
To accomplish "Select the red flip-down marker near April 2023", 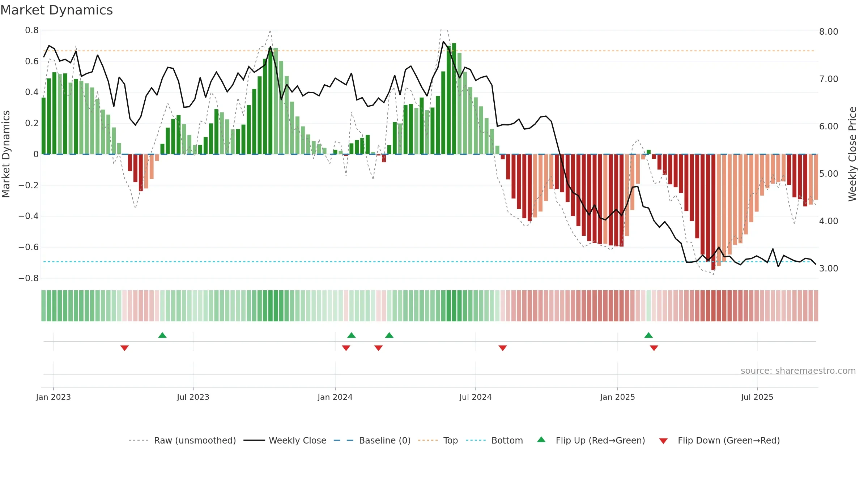I will coord(124,348).
